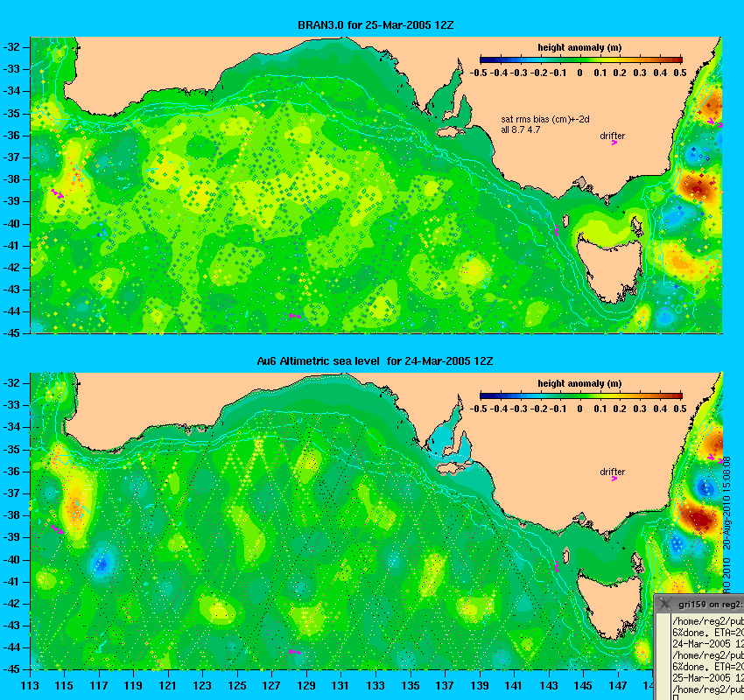Click the '143' longitude label on the bottom axis
This screenshot has width=744, height=700.
point(549,686)
